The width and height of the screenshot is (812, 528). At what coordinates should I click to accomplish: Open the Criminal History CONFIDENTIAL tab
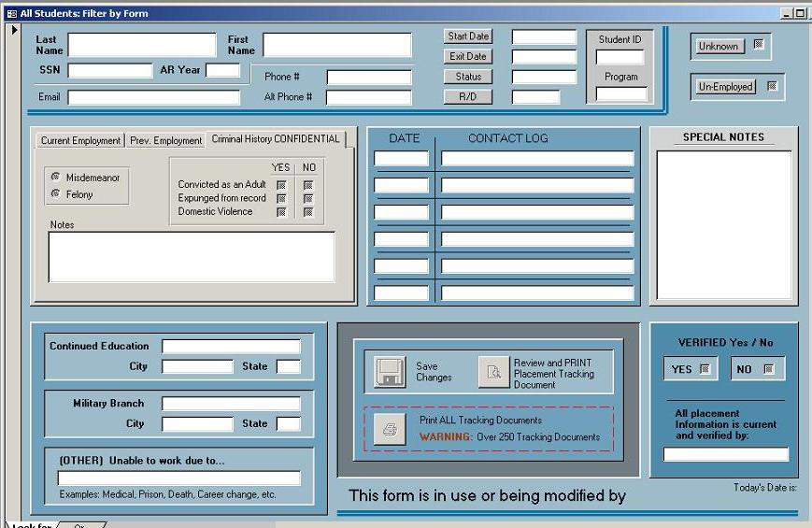(x=276, y=139)
